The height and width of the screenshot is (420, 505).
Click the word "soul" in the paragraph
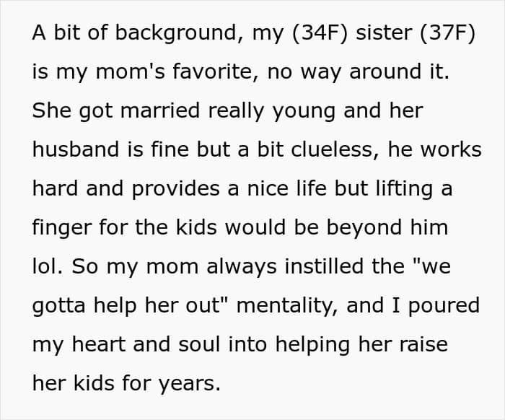pos(199,344)
